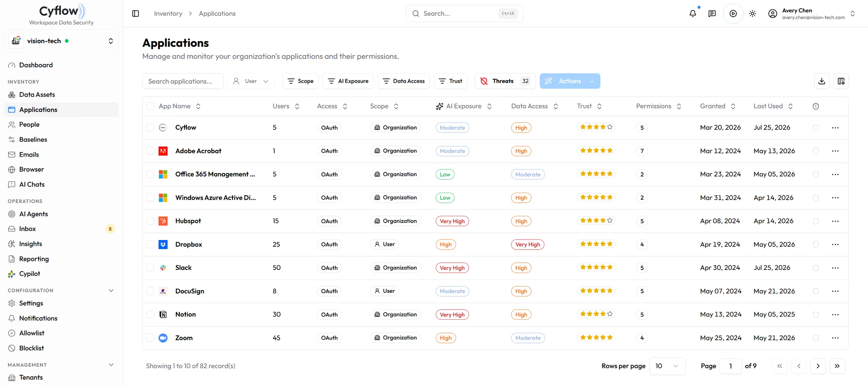Open AI Agents in the sidebar
This screenshot has height=386, width=868.
[x=61, y=214]
